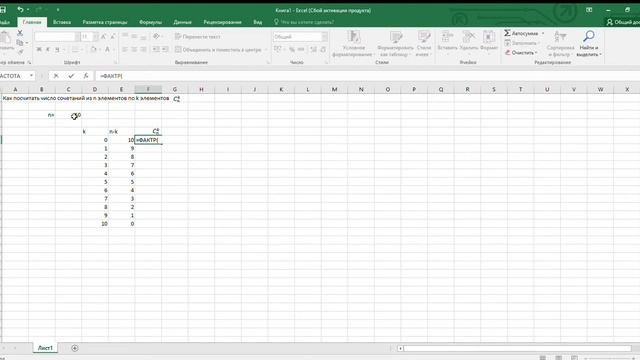Select sheet tab Лист1
This screenshot has height=360, width=640.
45,348
